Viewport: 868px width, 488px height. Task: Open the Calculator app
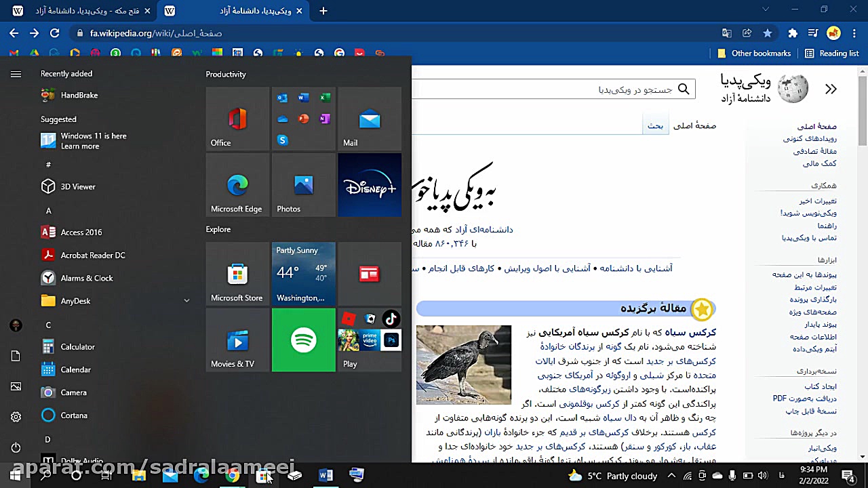click(x=77, y=346)
